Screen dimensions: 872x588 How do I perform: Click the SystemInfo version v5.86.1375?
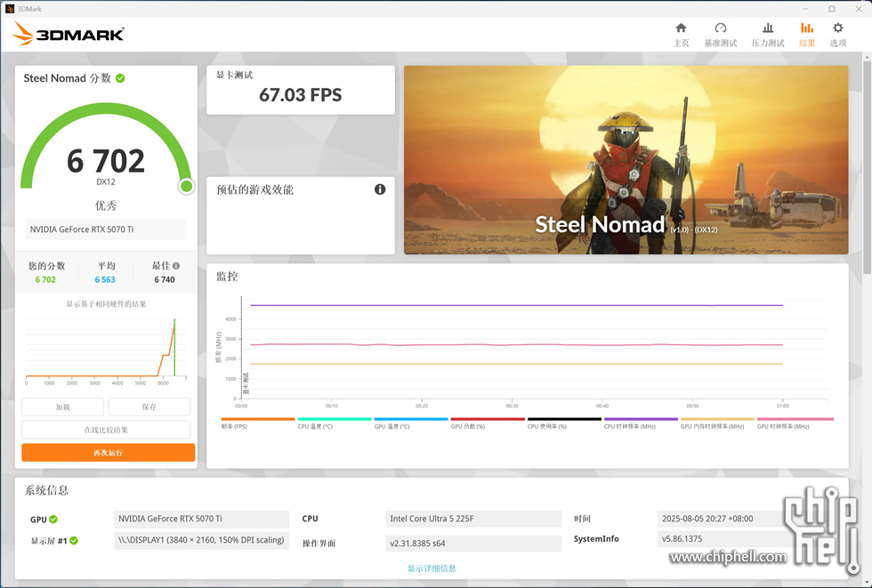coord(723,538)
